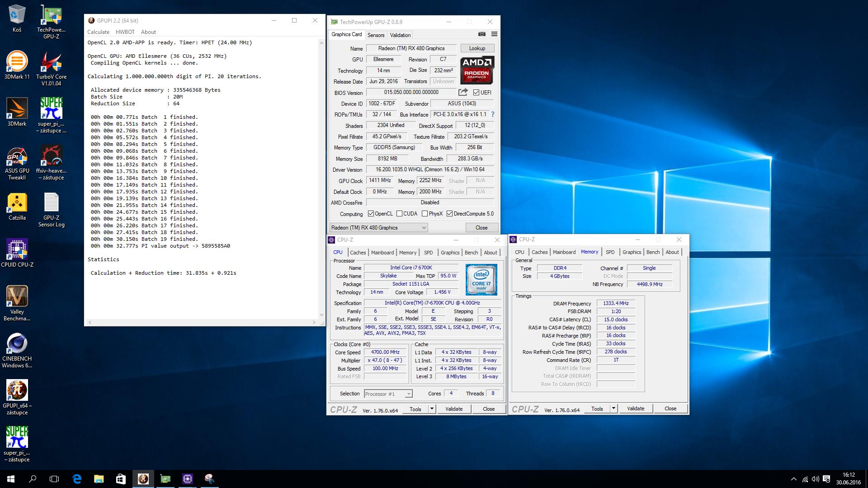868x488 pixels.
Task: Open Windows Start menu
Action: pos(11,479)
